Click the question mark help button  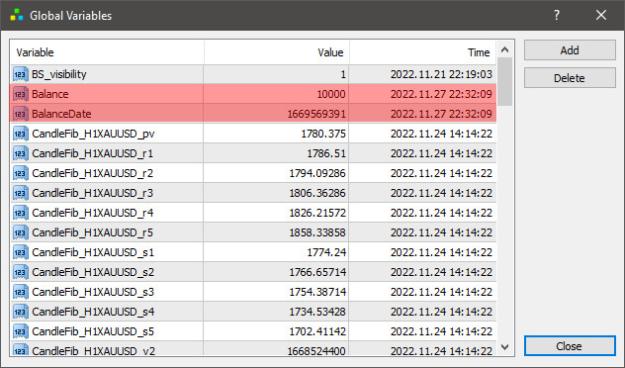click(556, 16)
